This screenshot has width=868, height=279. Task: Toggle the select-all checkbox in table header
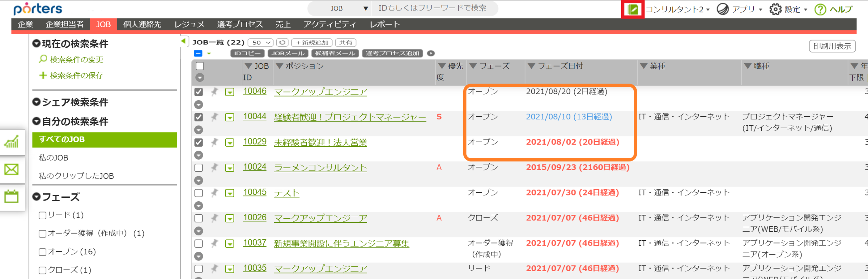pos(199,66)
